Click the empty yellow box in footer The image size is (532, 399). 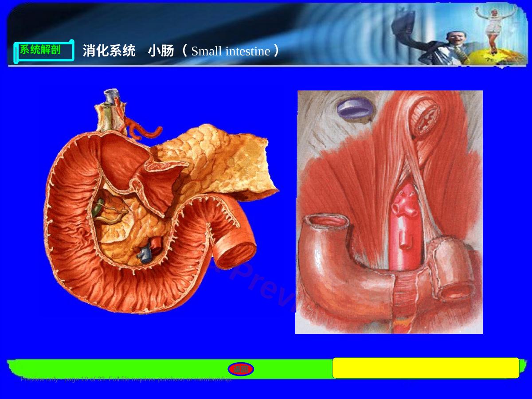(x=426, y=368)
